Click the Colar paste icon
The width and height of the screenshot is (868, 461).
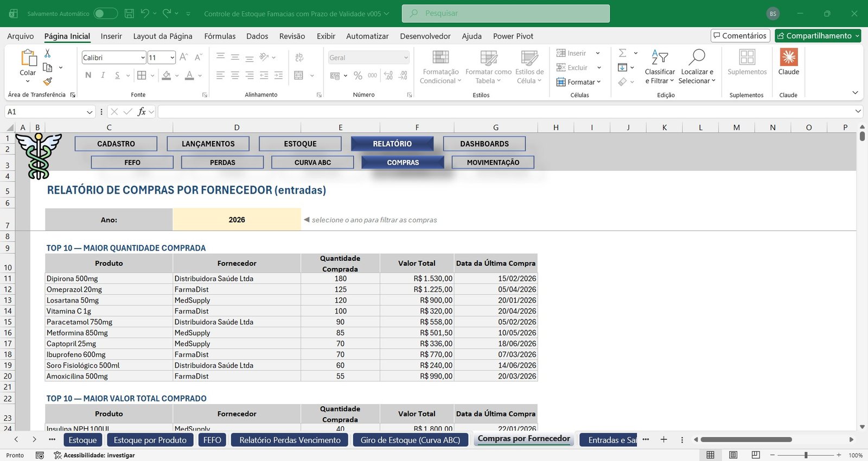click(x=28, y=57)
